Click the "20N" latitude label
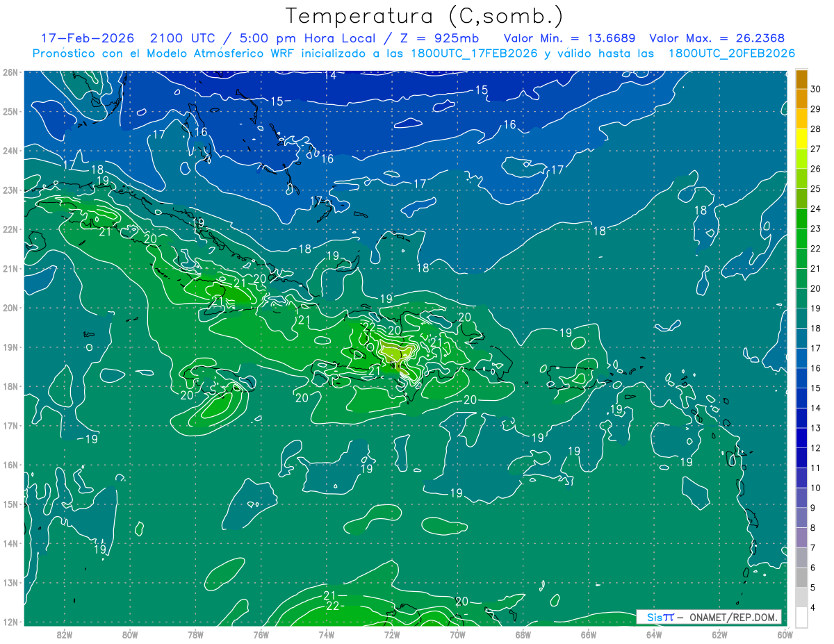 [x=10, y=308]
